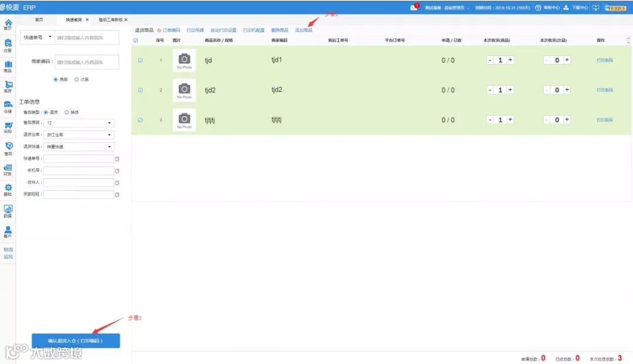The height and width of the screenshot is (364, 633).
Task: Close the 快递收货 tab
Action: coord(87,20)
